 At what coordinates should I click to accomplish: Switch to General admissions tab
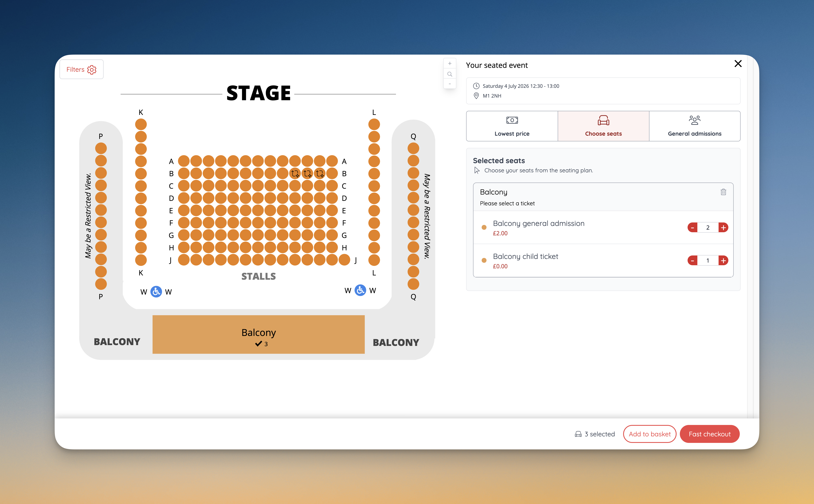point(694,126)
